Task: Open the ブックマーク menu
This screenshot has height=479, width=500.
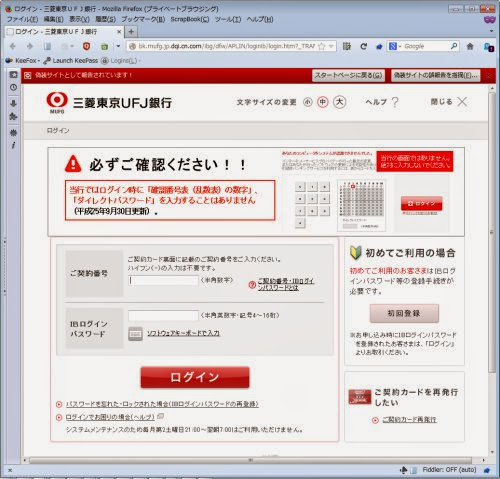Action: coord(143,19)
